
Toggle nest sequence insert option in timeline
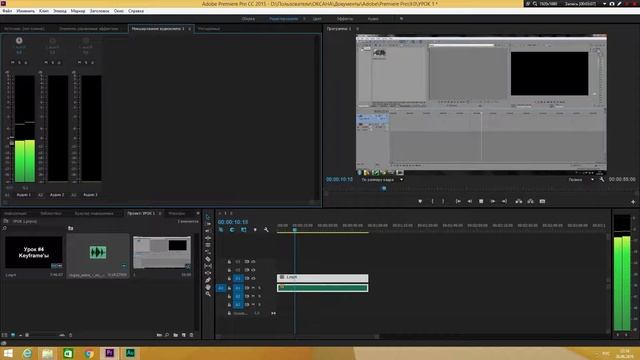click(221, 230)
